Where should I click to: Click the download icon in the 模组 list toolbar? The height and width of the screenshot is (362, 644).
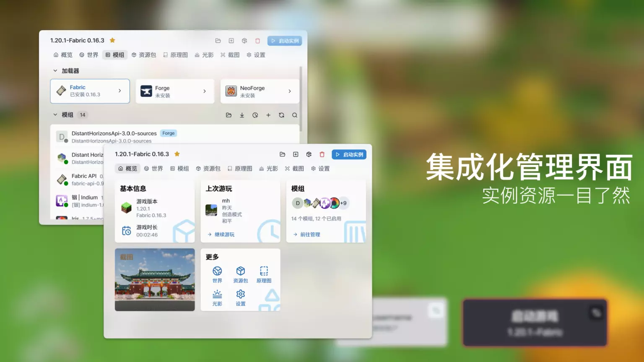(242, 115)
